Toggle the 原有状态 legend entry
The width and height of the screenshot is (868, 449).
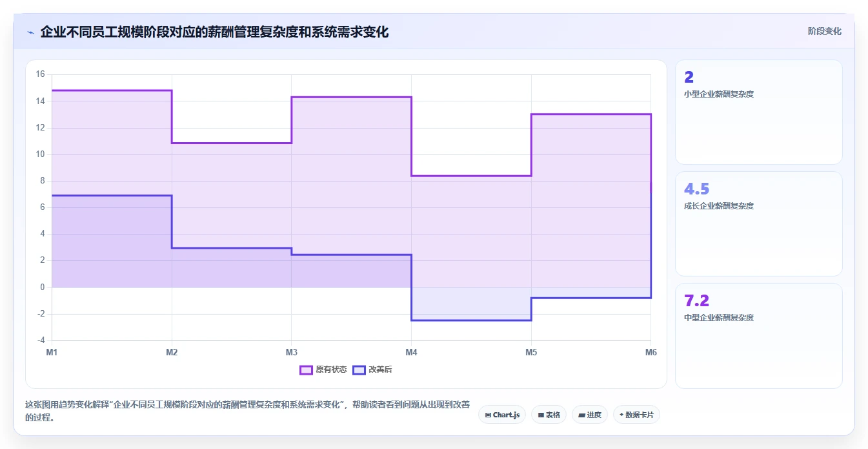pyautogui.click(x=323, y=370)
